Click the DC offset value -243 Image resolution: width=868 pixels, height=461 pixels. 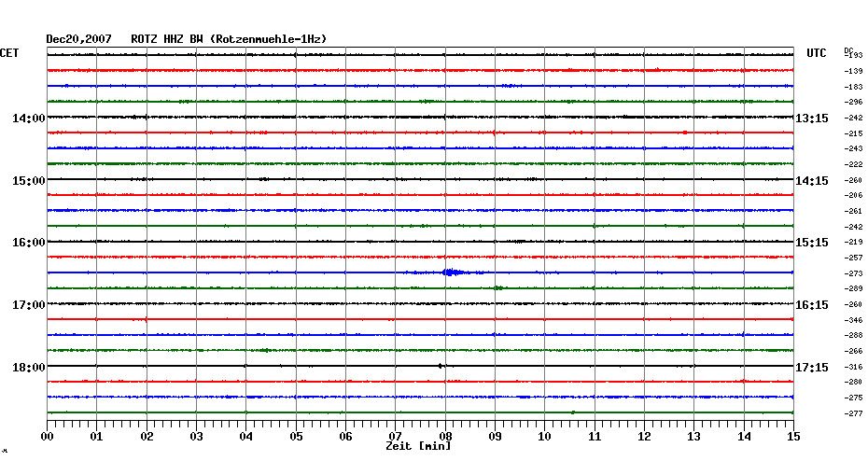tap(853, 148)
